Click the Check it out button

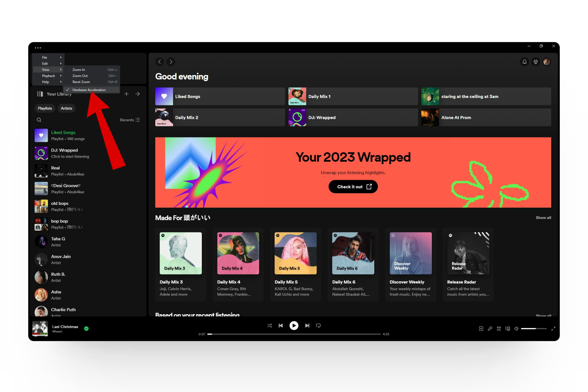click(x=353, y=187)
